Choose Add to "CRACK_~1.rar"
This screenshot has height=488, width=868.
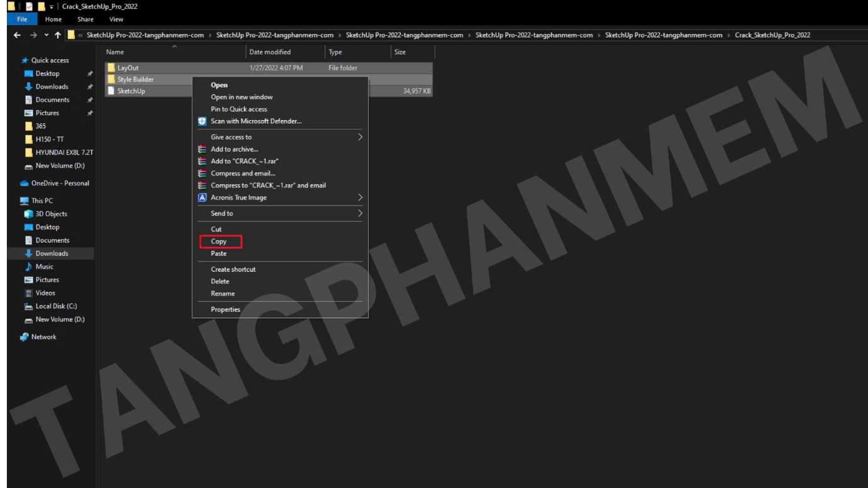pyautogui.click(x=245, y=162)
